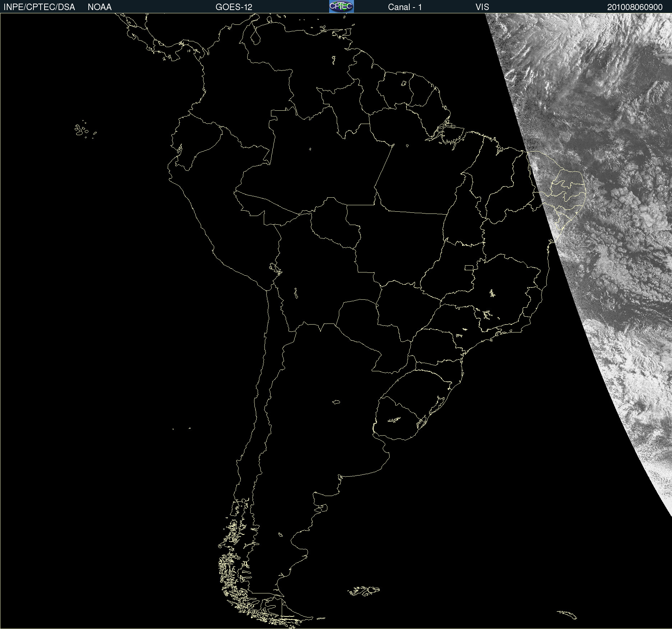Select the 201008060900 timestamp
This screenshot has height=629, width=672.
[x=635, y=7]
